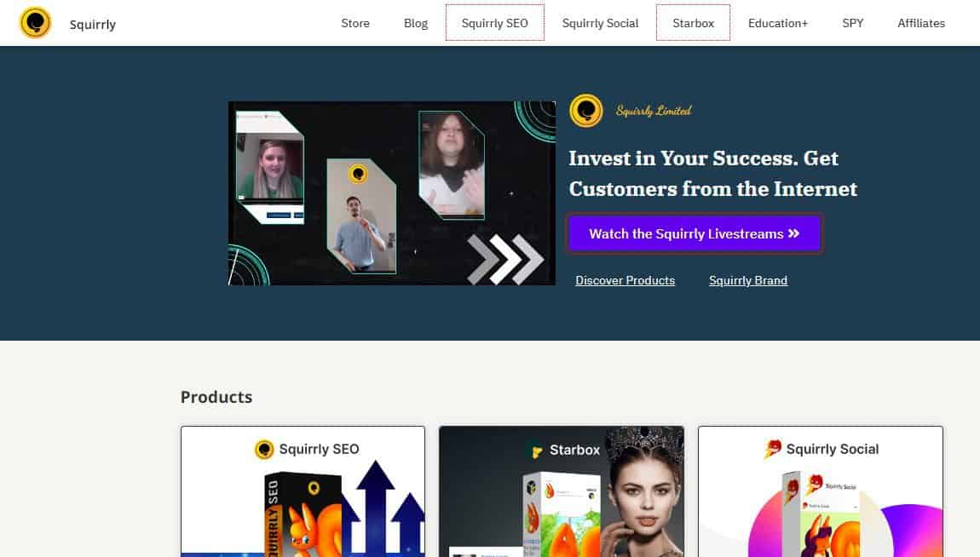This screenshot has height=557, width=980.
Task: Open Squirrly Social in the navigation bar
Action: tap(600, 23)
